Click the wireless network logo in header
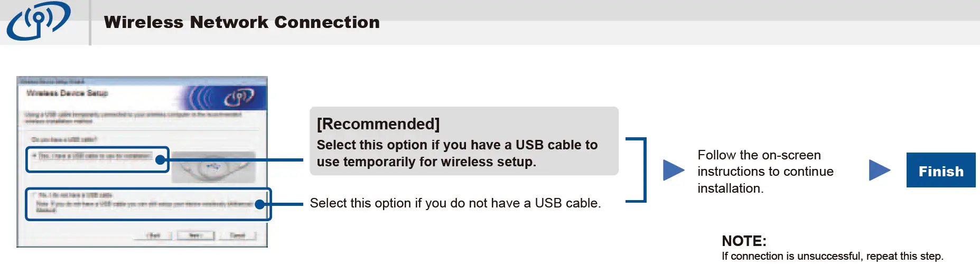This screenshot has height=265, width=980. coord(38,21)
